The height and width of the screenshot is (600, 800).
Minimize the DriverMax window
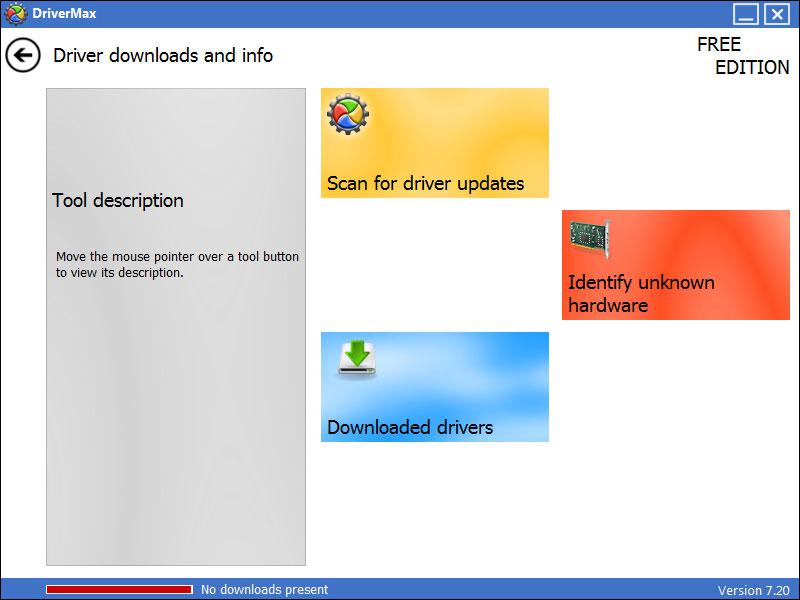pyautogui.click(x=745, y=14)
